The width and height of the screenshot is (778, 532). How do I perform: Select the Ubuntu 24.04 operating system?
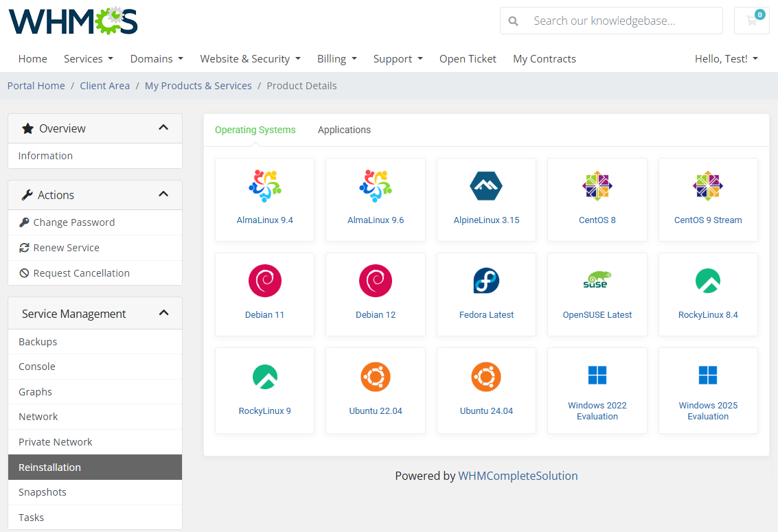tap(486, 391)
